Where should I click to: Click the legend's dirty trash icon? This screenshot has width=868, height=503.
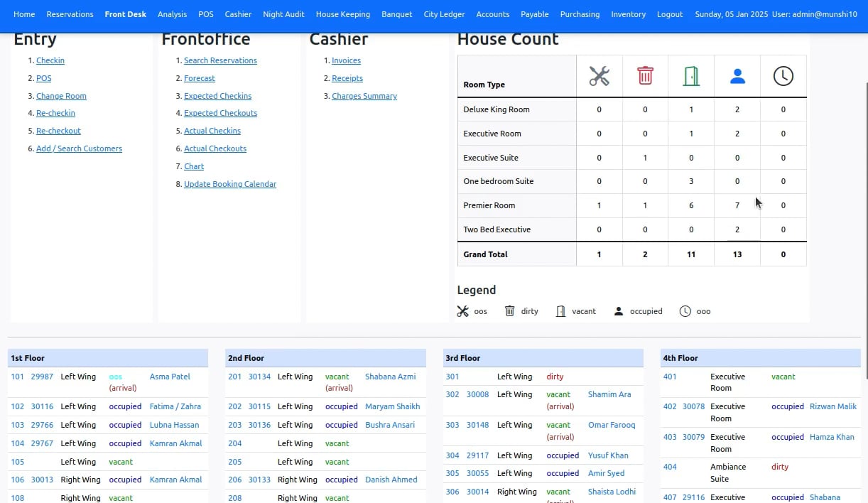(509, 311)
